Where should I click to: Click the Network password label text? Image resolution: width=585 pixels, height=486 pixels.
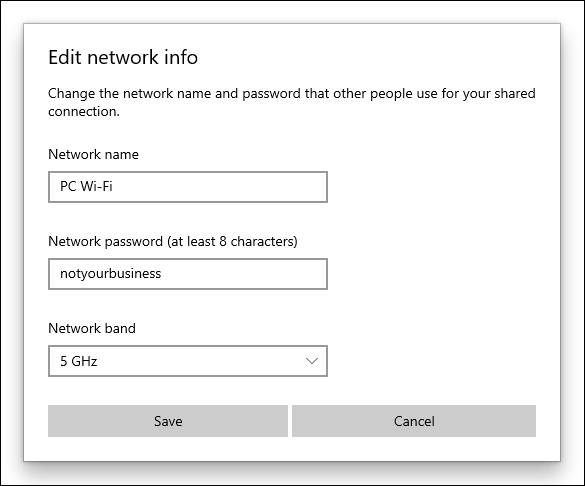pyautogui.click(x=173, y=242)
